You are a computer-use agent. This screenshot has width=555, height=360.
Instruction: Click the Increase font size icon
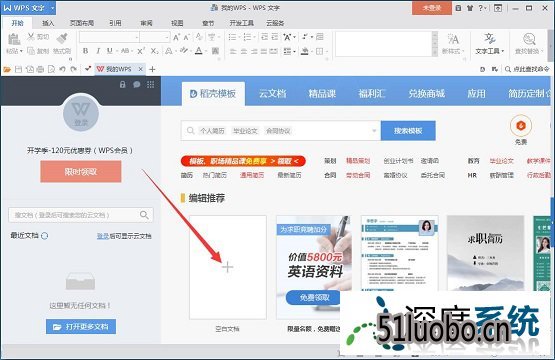pos(176,37)
